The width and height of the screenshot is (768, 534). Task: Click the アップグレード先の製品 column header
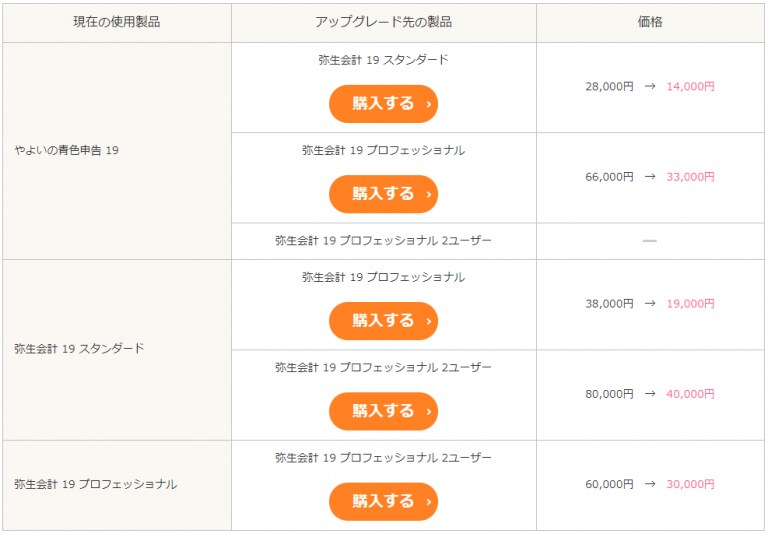pos(383,22)
